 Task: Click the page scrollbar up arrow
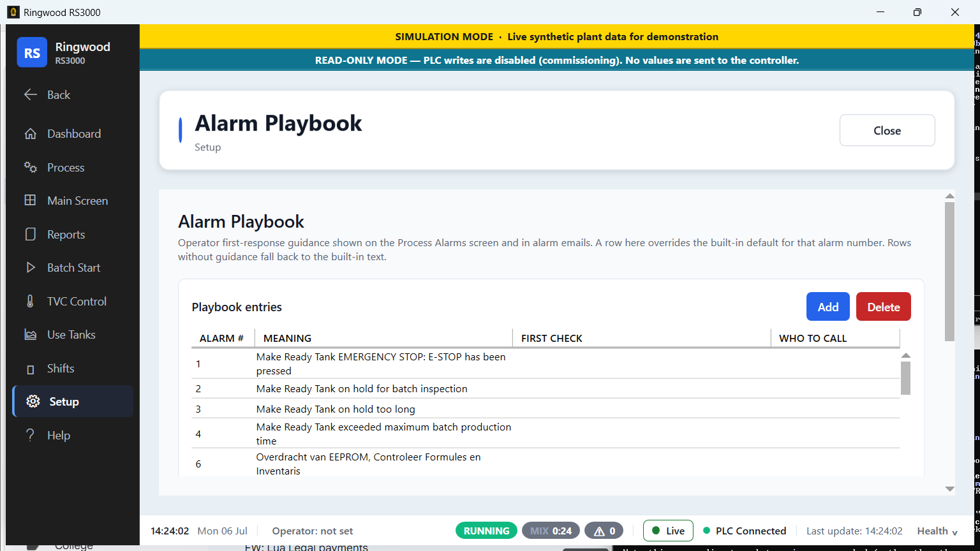coord(949,196)
